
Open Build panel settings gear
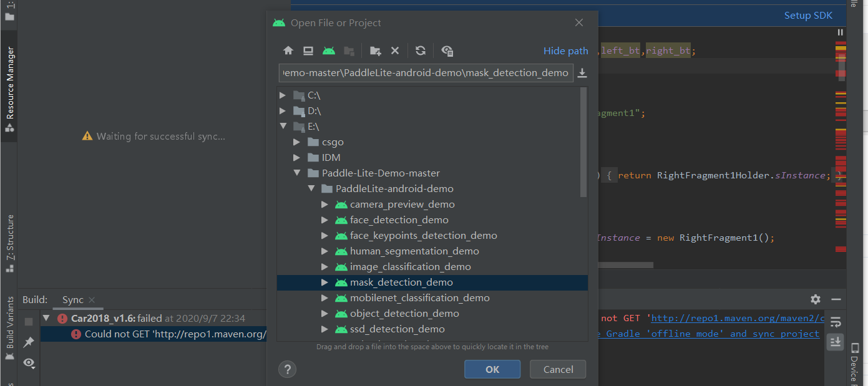point(816,299)
